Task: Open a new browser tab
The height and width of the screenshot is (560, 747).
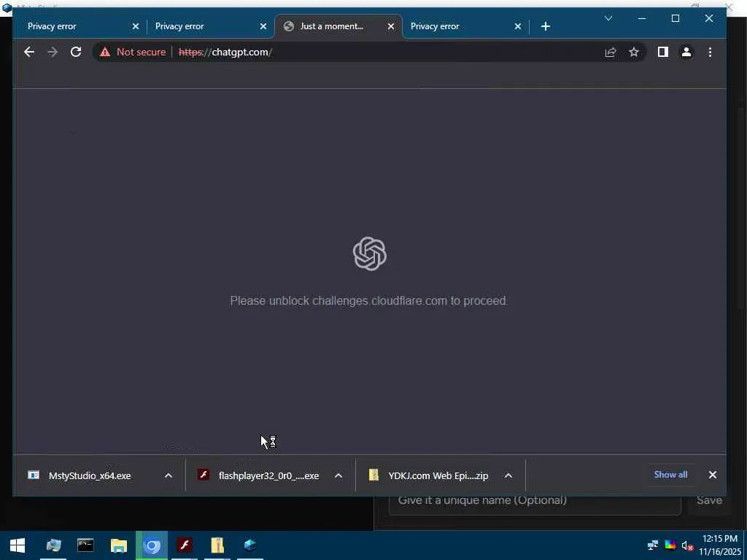Action: coord(546,26)
